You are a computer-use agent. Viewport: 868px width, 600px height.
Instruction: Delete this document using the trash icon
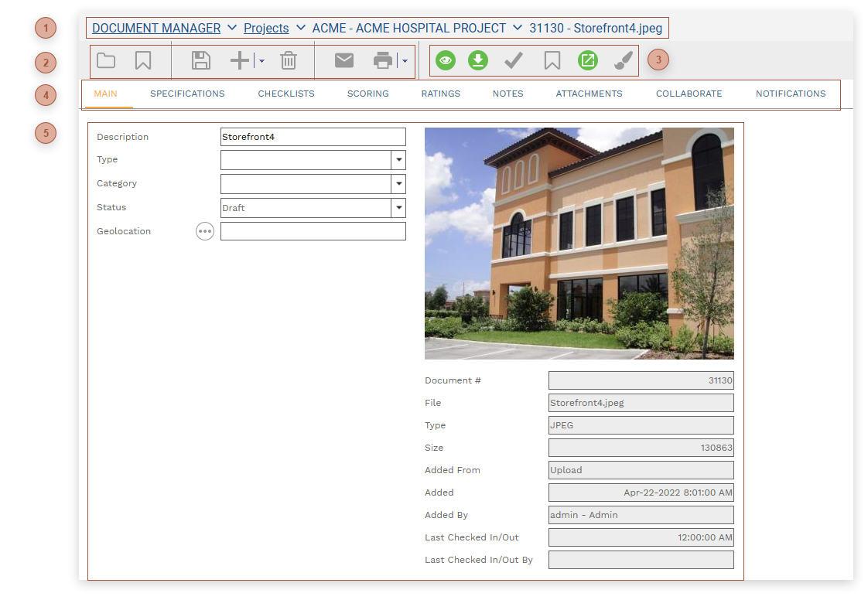point(289,60)
